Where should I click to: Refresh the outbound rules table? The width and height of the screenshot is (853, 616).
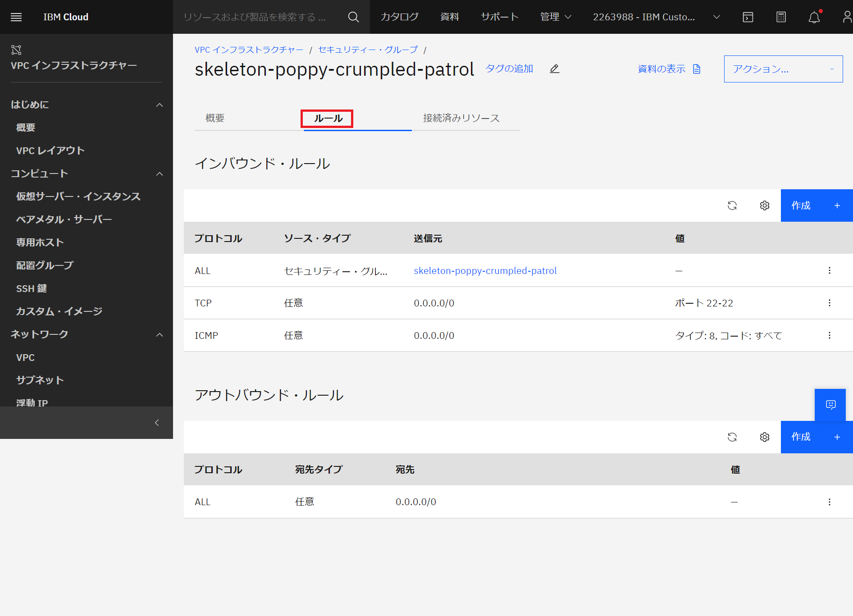[732, 437]
